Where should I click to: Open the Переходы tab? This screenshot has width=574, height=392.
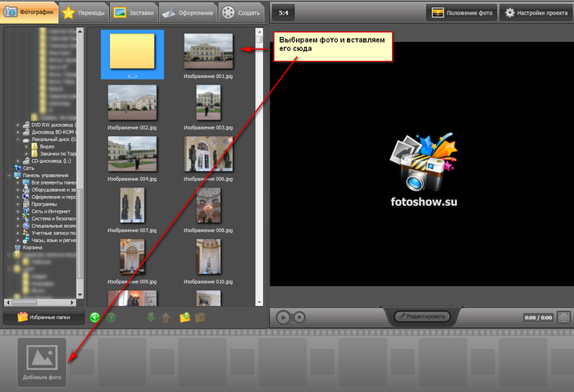coord(84,13)
